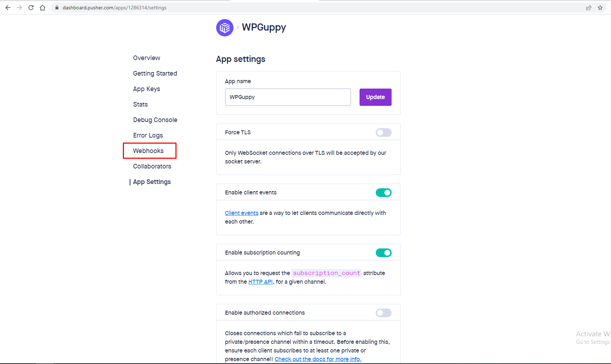
Task: Click the App name text field
Action: click(287, 97)
